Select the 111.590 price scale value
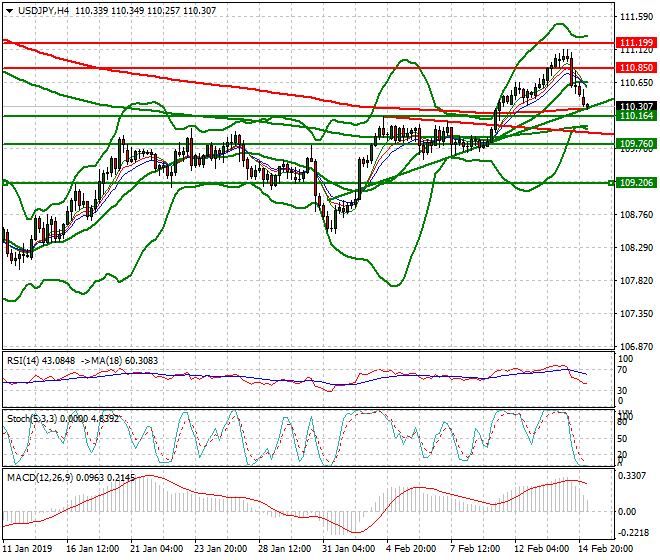 [636, 17]
